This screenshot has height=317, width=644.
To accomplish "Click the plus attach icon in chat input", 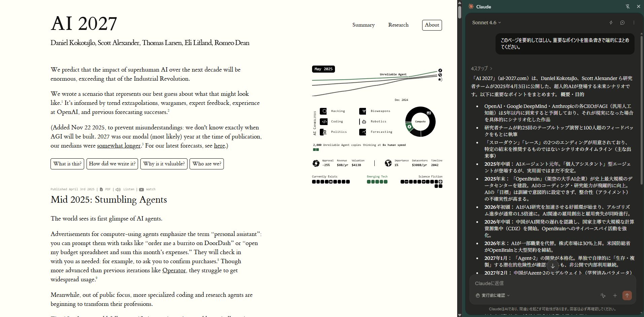I will 615,295.
